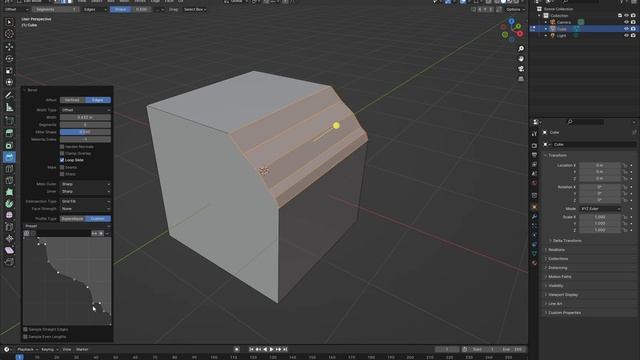Click the Shape slider in tool header
The height and width of the screenshot is (360, 640).
click(x=131, y=9)
